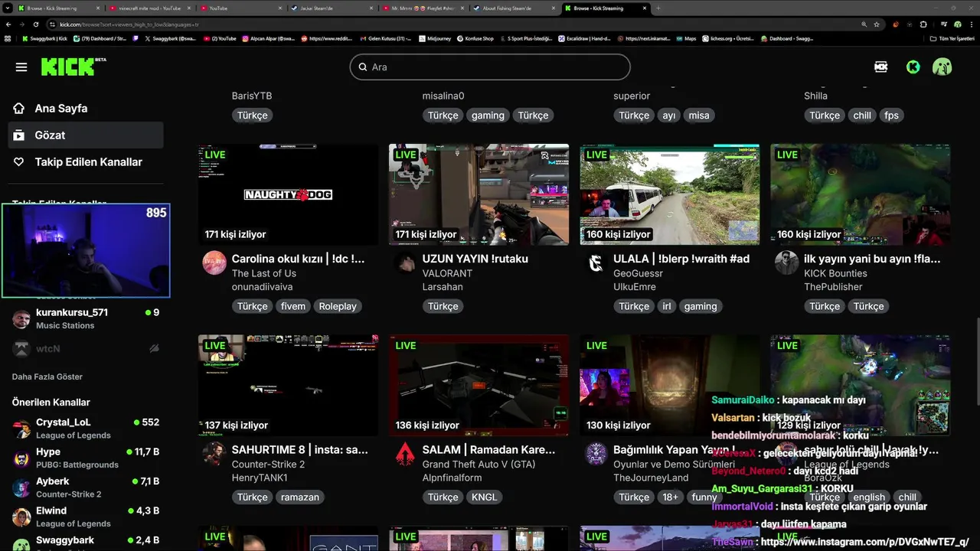This screenshot has width=980, height=551.
Task: Click the site info icon in the address bar
Action: [52, 24]
